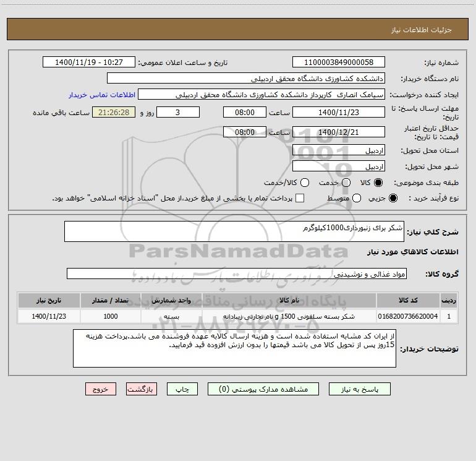Click the بازگشت back button
The width and height of the screenshot is (476, 461).
tap(142, 389)
